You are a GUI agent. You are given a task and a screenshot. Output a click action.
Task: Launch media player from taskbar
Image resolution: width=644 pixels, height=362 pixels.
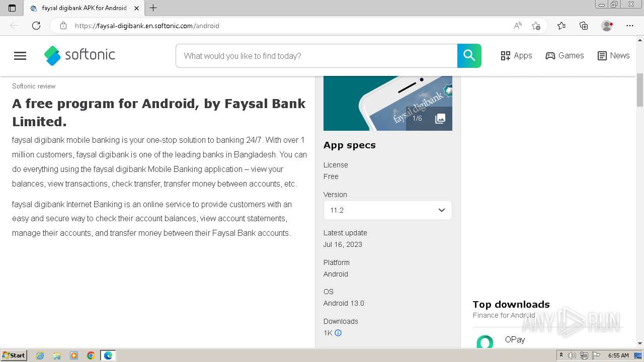[74, 355]
